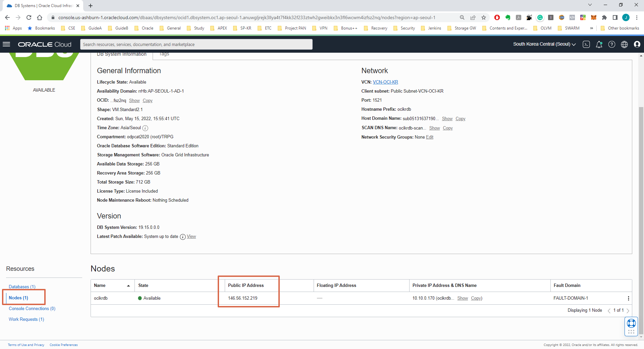Go back in browser history
644x349 pixels.
point(7,17)
